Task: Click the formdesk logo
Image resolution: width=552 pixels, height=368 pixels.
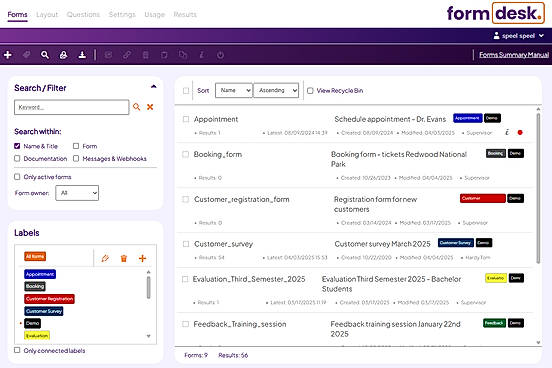Action: tap(495, 13)
